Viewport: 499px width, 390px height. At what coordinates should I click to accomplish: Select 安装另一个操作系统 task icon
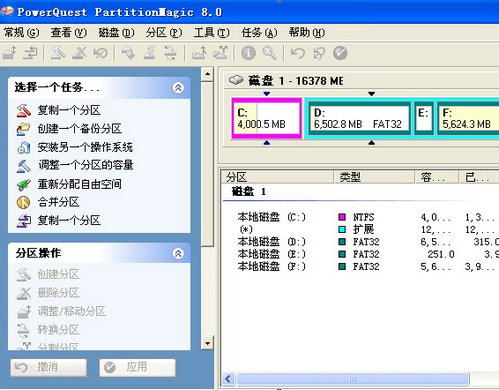click(x=24, y=147)
